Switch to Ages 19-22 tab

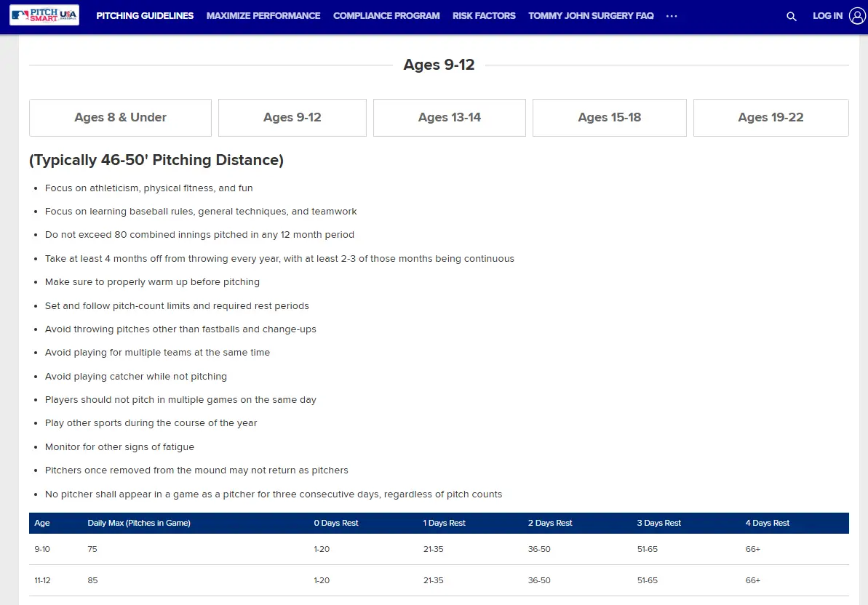tap(771, 118)
